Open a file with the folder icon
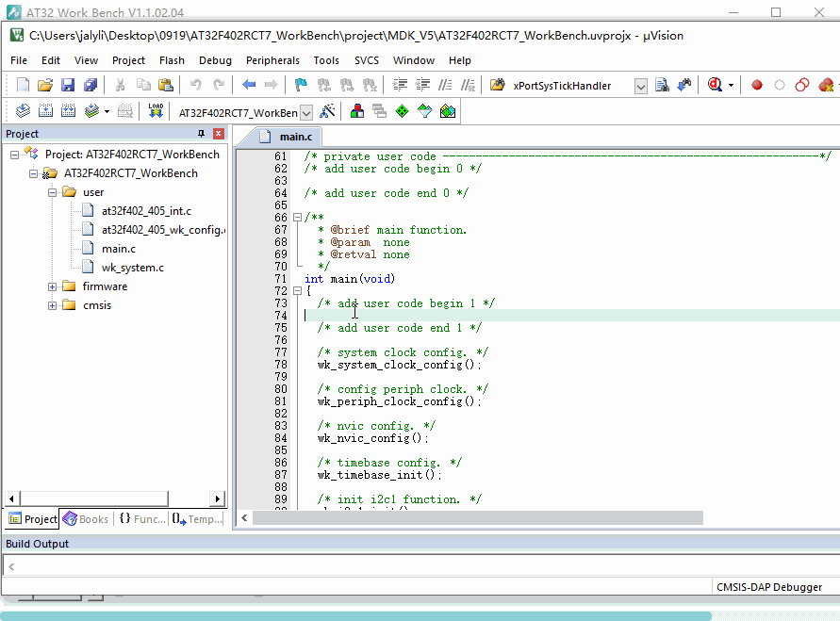Screen dimensions: 840x621 click(45, 85)
